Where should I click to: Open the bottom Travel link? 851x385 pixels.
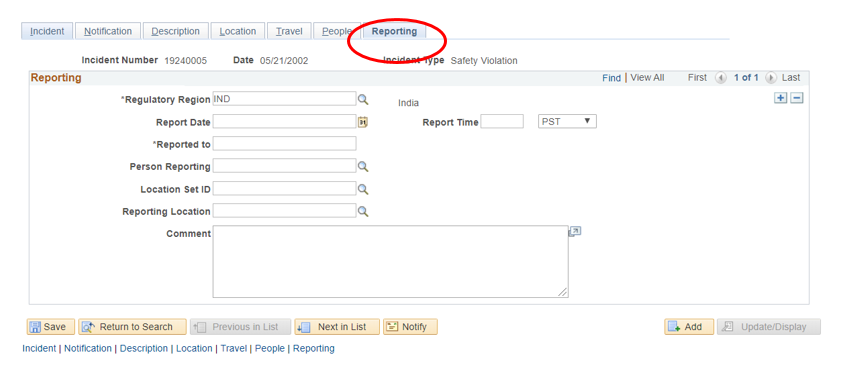[x=234, y=349]
